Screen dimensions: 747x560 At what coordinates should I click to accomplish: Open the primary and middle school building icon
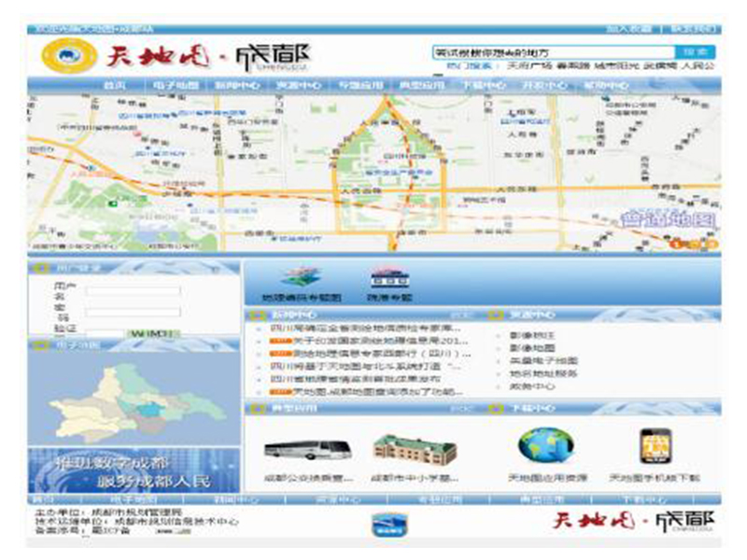tap(415, 450)
